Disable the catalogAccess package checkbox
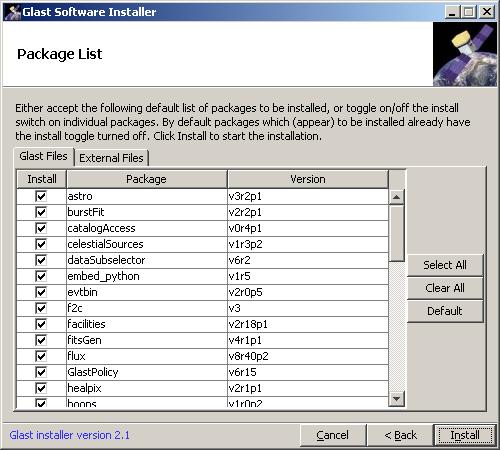The height and width of the screenshot is (450, 500). [x=41, y=228]
